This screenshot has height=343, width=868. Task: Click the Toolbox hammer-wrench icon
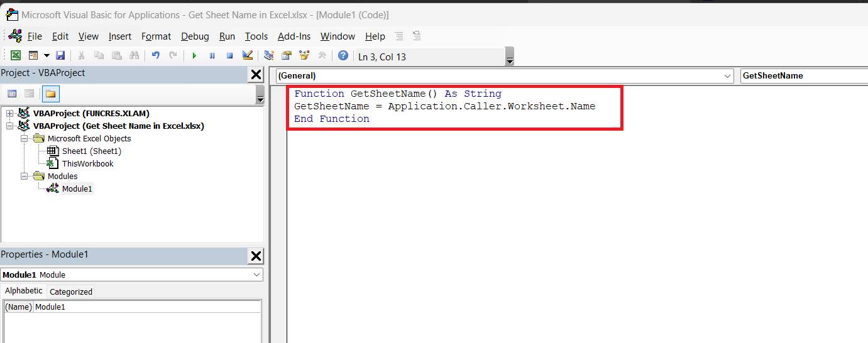pyautogui.click(x=322, y=56)
